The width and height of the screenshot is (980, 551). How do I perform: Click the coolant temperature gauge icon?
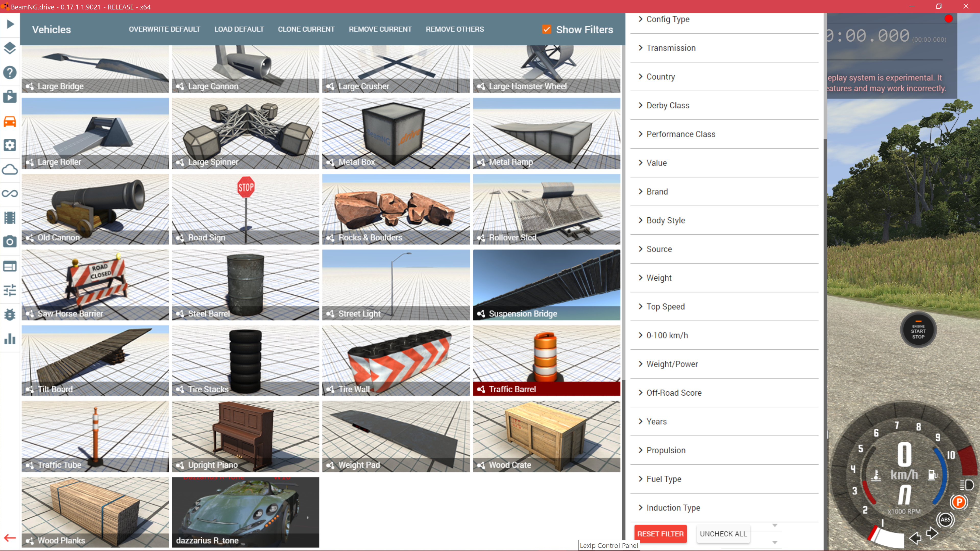click(876, 475)
